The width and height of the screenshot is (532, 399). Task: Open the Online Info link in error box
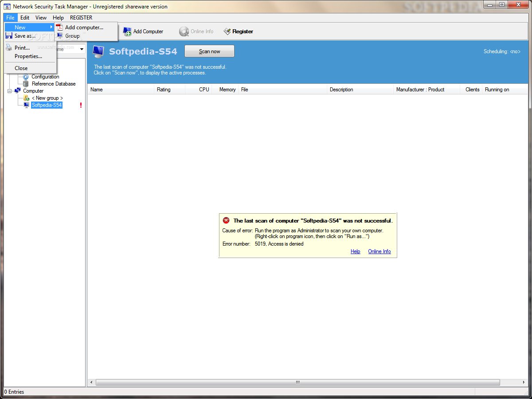coord(379,251)
